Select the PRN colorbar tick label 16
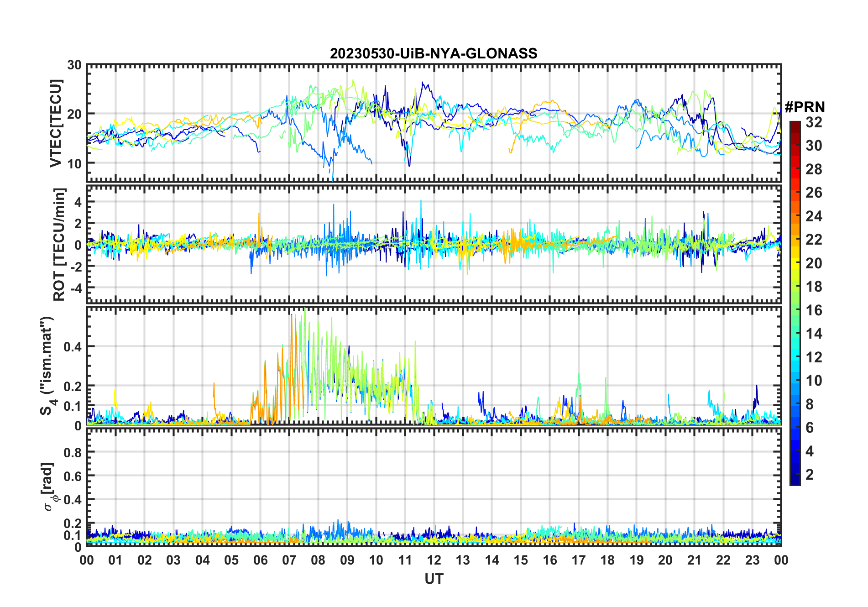This screenshot has height=607, width=868. click(x=814, y=310)
